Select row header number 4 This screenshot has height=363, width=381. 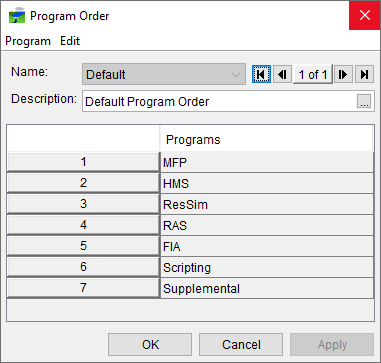(83, 225)
